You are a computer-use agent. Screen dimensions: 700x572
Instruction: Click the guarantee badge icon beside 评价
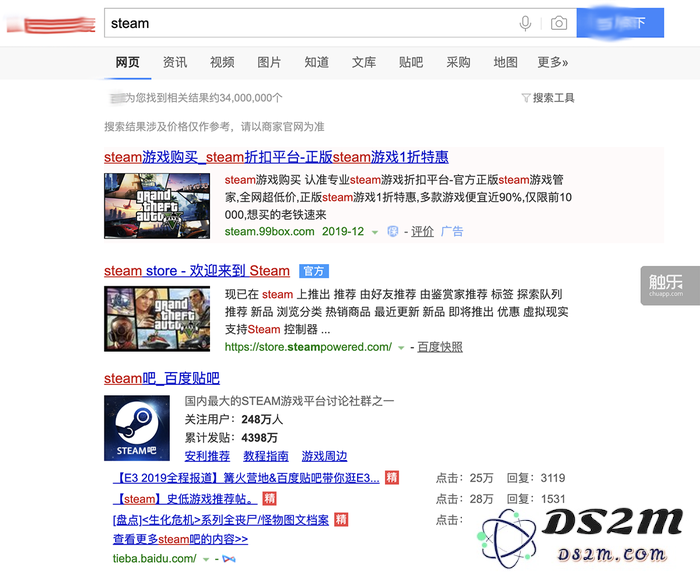[x=392, y=231]
